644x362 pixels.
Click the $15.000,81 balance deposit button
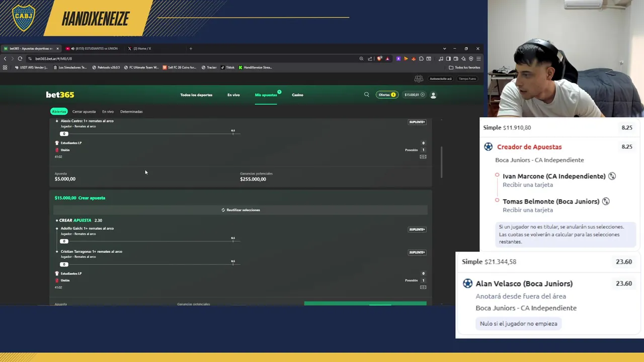click(415, 95)
